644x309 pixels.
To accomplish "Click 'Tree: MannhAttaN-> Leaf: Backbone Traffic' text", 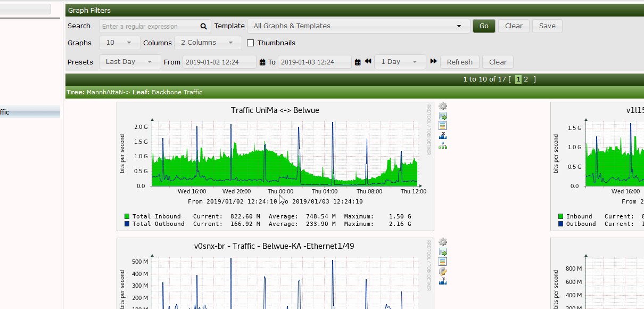I will tap(135, 92).
